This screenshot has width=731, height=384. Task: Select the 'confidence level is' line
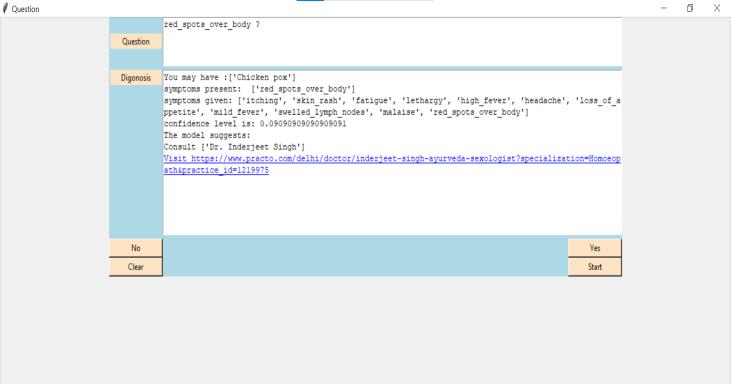(255, 124)
